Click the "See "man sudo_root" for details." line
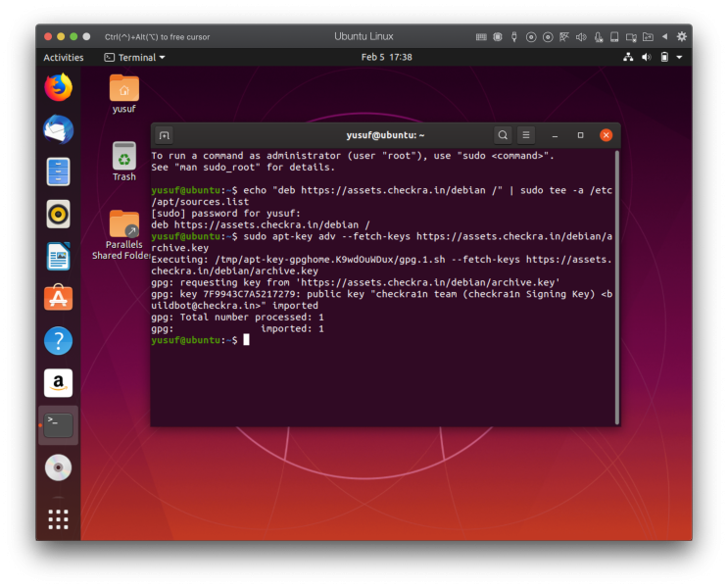The width and height of the screenshot is (728, 588). click(243, 168)
